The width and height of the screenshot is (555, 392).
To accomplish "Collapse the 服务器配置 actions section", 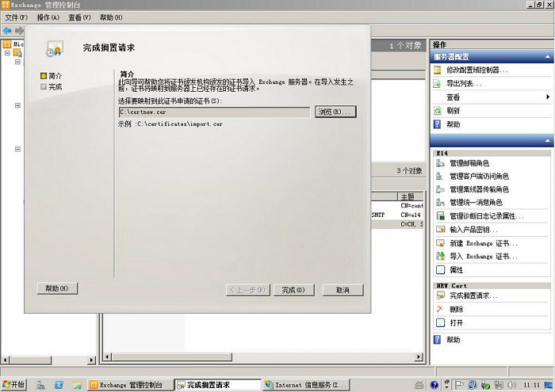I will 545,57.
